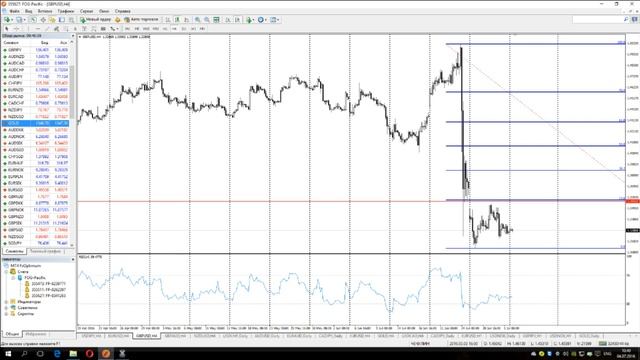Image resolution: width=640 pixels, height=360 pixels.
Task: Expand the Советники tree node
Action: tap(7, 308)
